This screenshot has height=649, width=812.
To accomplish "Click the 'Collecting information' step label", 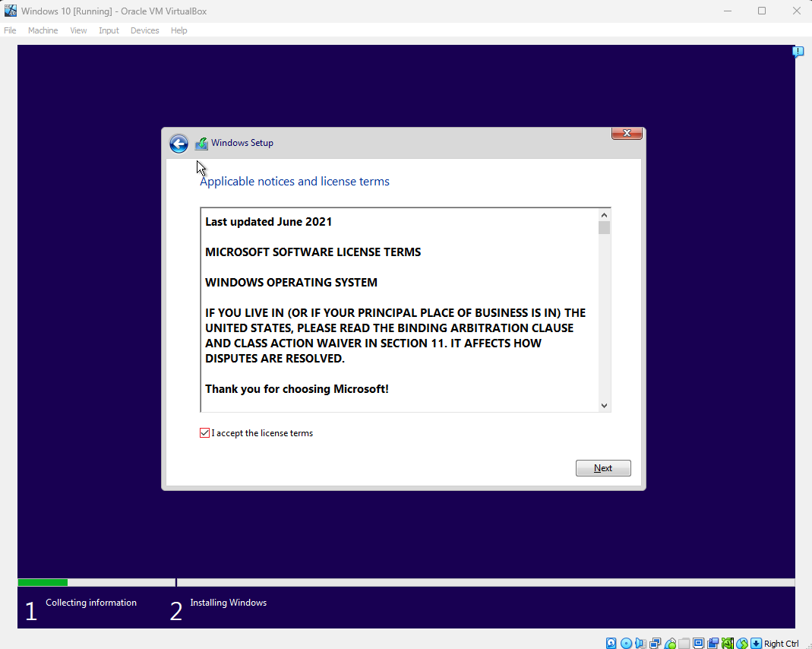I will (91, 603).
